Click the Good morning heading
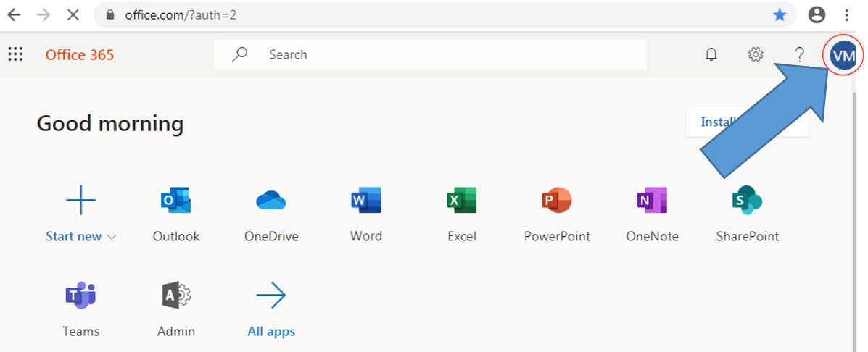Image resolution: width=868 pixels, height=352 pixels. click(110, 123)
